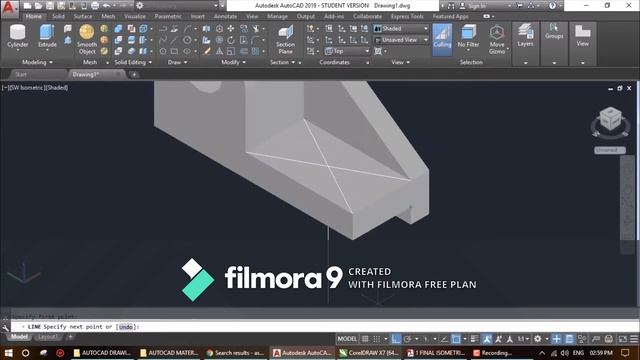
Task: Expand the Solid Editing panel
Action: point(133,62)
